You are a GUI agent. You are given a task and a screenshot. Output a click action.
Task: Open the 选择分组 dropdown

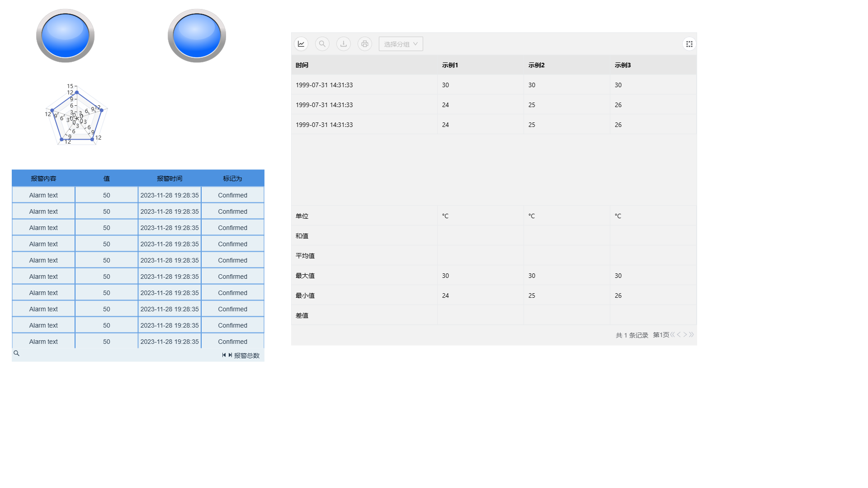coord(401,44)
